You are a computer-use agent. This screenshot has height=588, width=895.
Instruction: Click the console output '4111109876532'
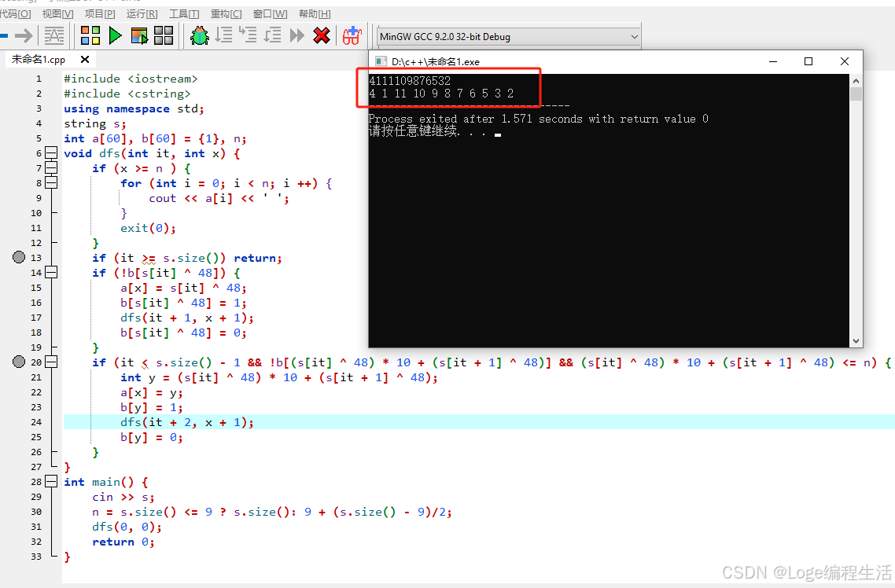click(410, 80)
